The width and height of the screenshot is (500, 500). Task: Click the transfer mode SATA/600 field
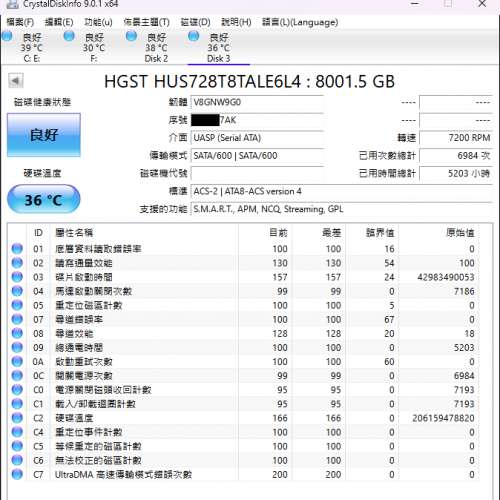[257, 156]
